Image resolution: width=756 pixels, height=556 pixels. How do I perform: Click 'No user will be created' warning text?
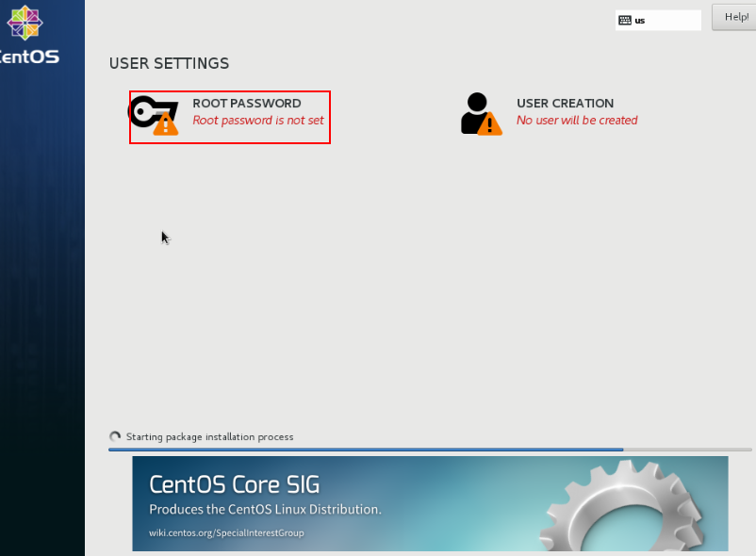[577, 120]
